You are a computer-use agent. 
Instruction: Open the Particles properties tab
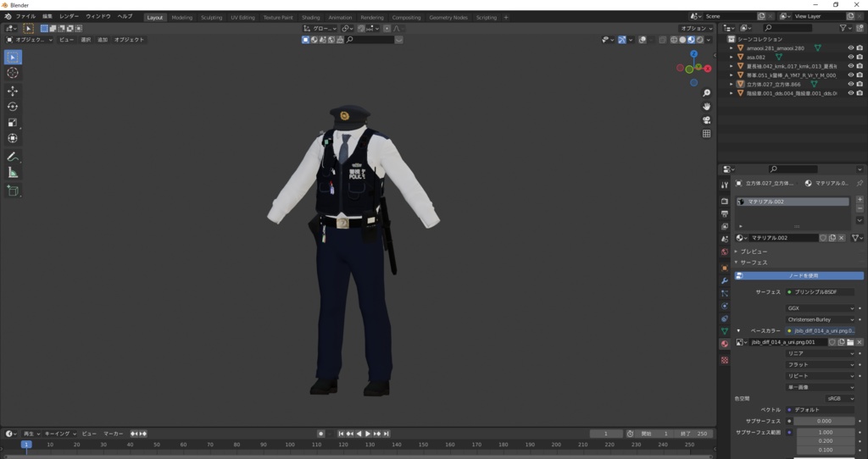coord(725,294)
